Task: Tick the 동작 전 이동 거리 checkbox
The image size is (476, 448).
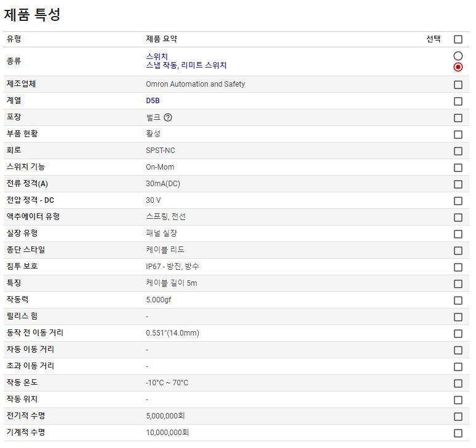Action: tap(458, 334)
